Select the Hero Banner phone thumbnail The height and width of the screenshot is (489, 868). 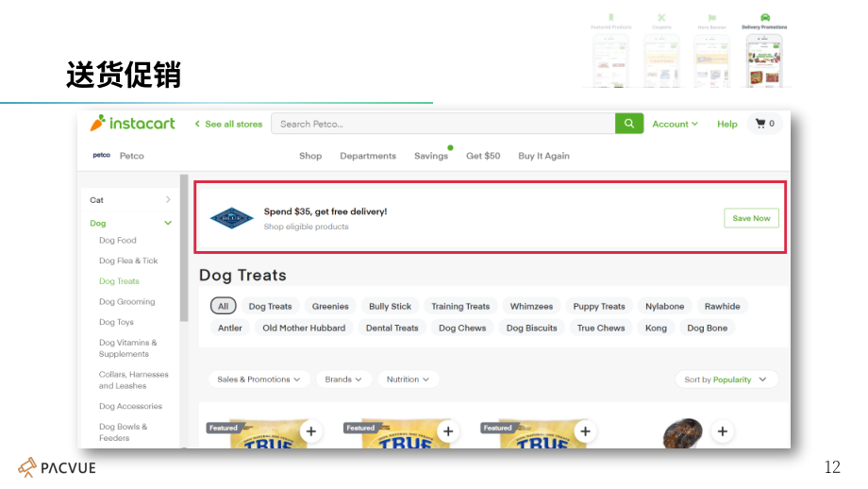(712, 61)
